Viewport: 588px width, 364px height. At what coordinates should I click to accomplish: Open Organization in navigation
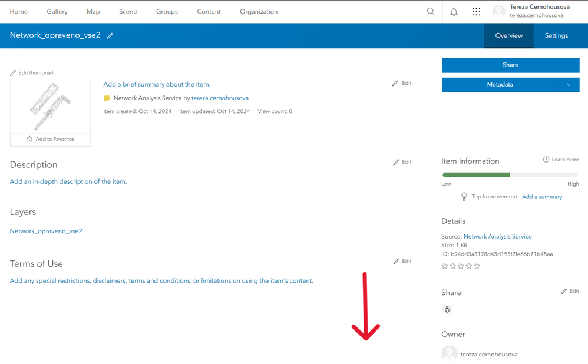click(259, 12)
